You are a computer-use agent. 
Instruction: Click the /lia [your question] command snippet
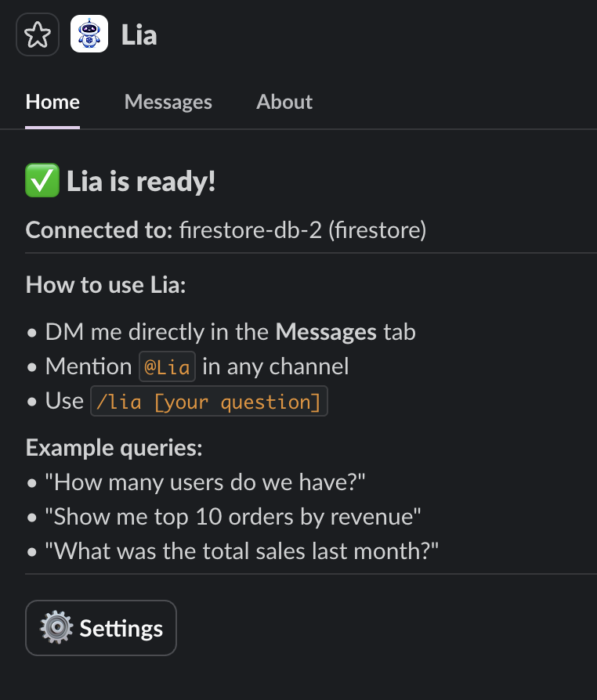pos(208,402)
